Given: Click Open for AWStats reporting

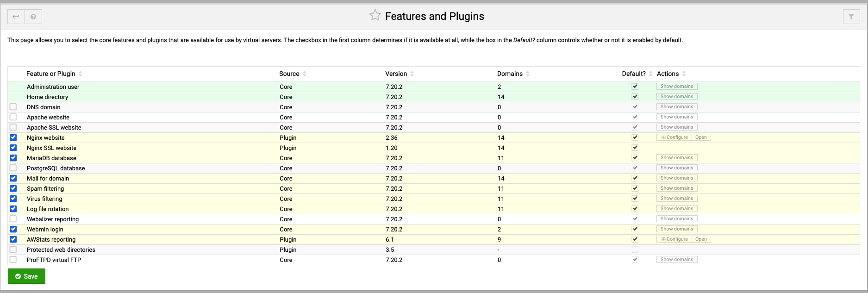Looking at the screenshot, I should tap(701, 239).
